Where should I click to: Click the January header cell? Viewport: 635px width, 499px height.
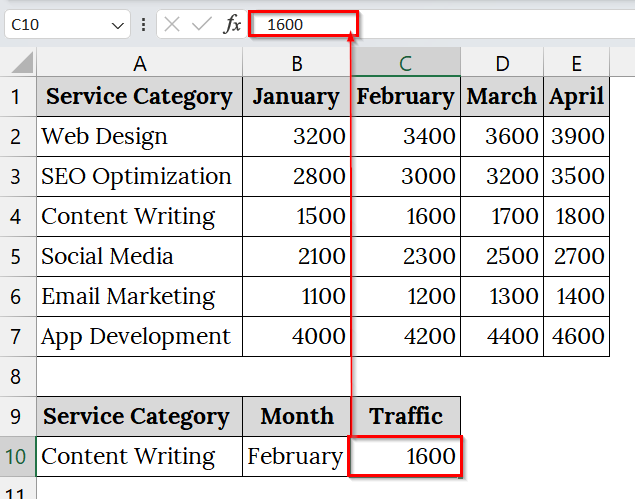pyautogui.click(x=296, y=96)
